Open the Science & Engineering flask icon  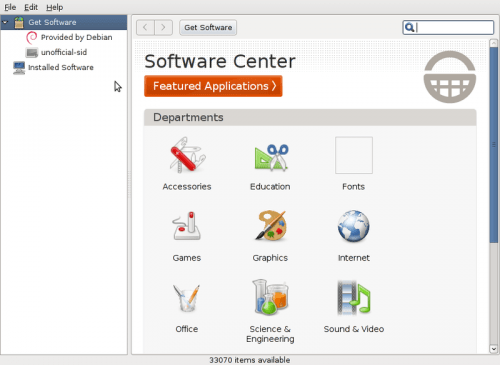[x=270, y=297]
